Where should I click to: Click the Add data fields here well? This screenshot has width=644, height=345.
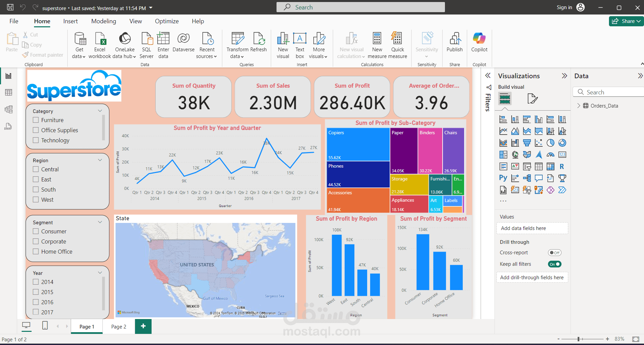(x=532, y=228)
